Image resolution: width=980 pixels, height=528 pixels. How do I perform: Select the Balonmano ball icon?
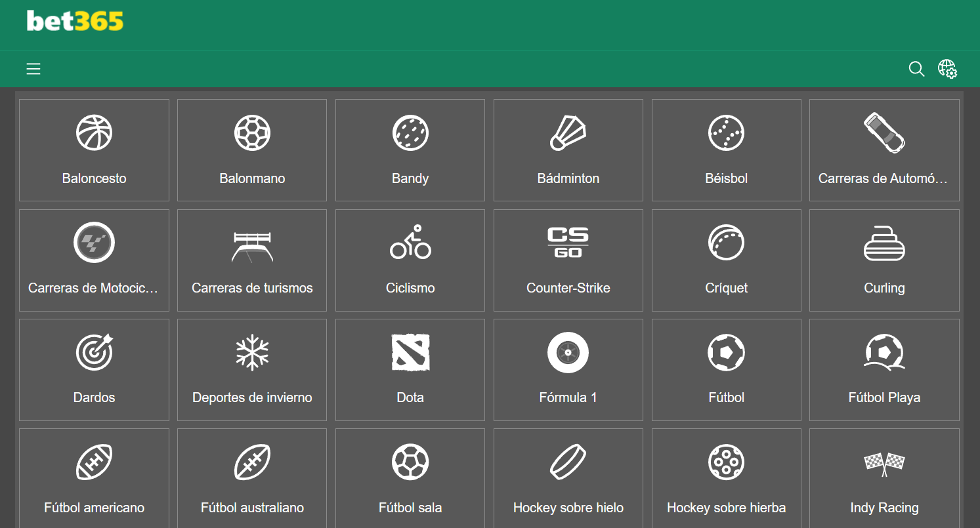(252, 132)
